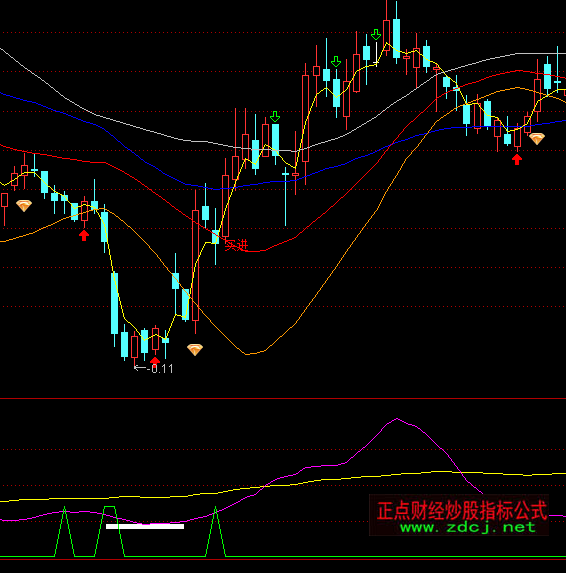
Task: Click the red up arrow near the right edge
Action: [x=517, y=159]
